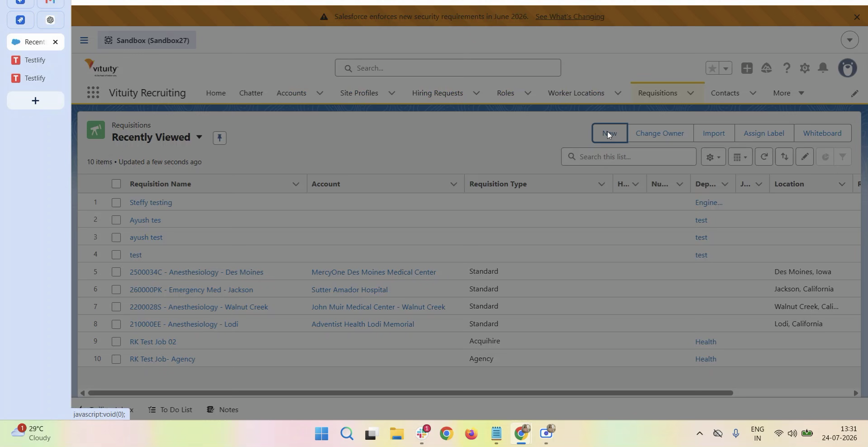Select the 2500034C Des Moines row checkbox
This screenshot has height=447, width=868.
(116, 272)
